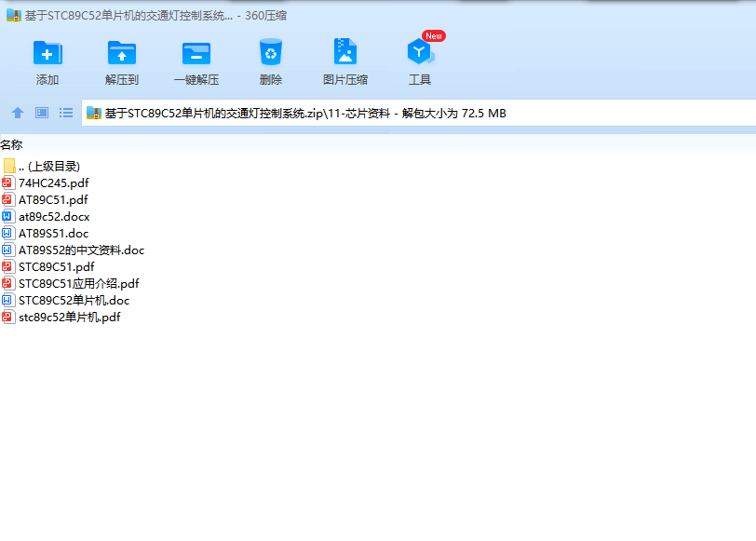The height and width of the screenshot is (541, 756).
Task: Click the Word icon beside AT89S51.doc
Action: 7,234
